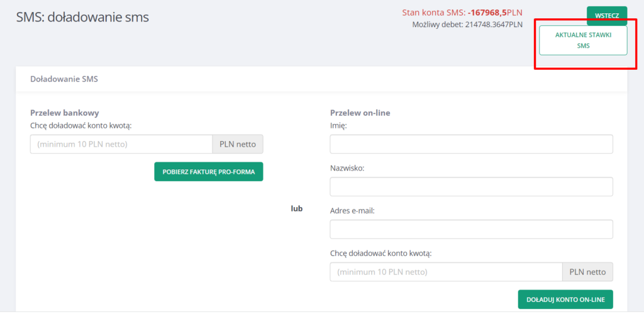Image resolution: width=644 pixels, height=314 pixels.
Task: Click the Adres e-mail: label
Action: pyautogui.click(x=355, y=211)
